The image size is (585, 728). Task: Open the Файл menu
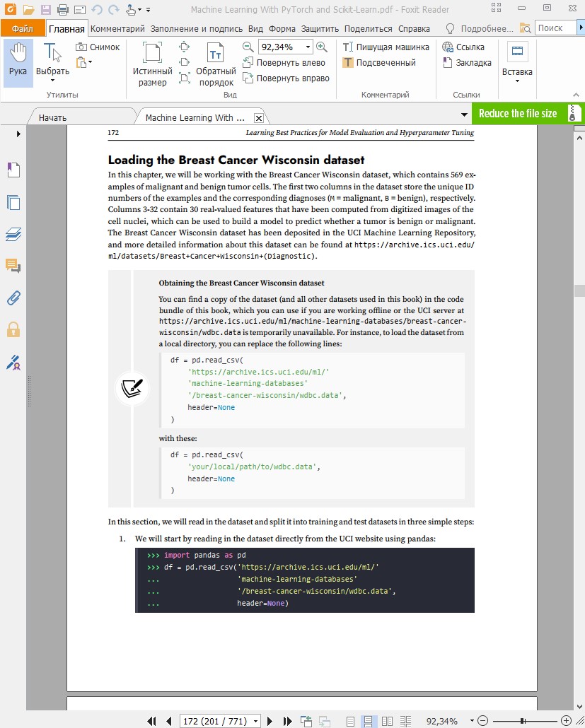click(22, 28)
